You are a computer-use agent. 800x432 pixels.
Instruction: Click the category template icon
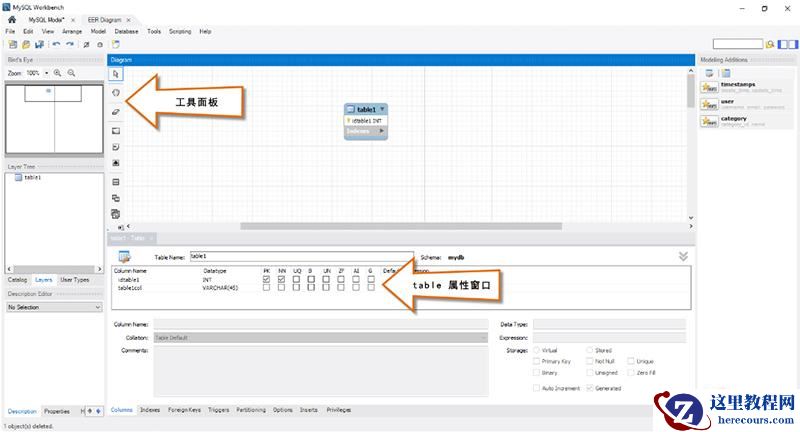coord(709,121)
